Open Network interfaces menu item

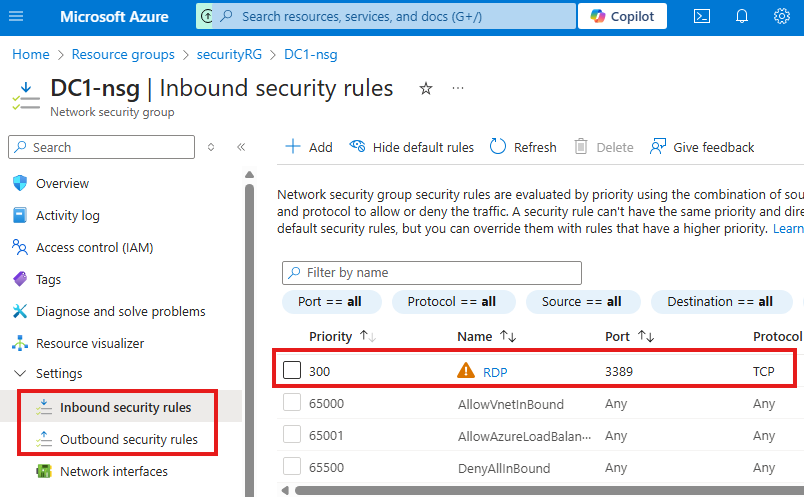pyautogui.click(x=114, y=471)
